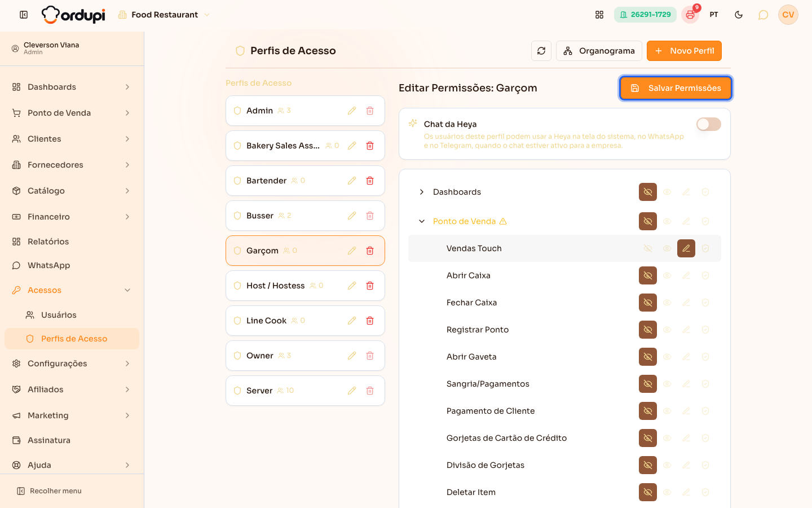Set Dashboards permission to hidden
812x508 pixels.
point(648,192)
